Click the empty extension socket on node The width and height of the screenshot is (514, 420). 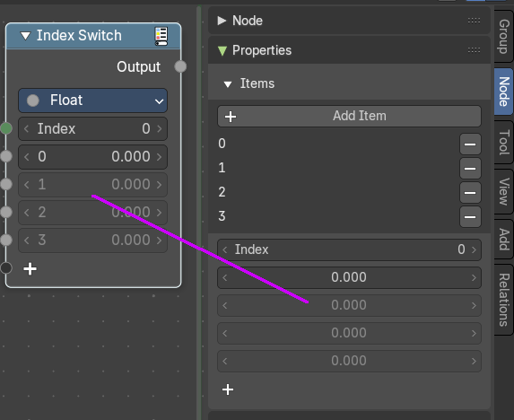[6, 267]
